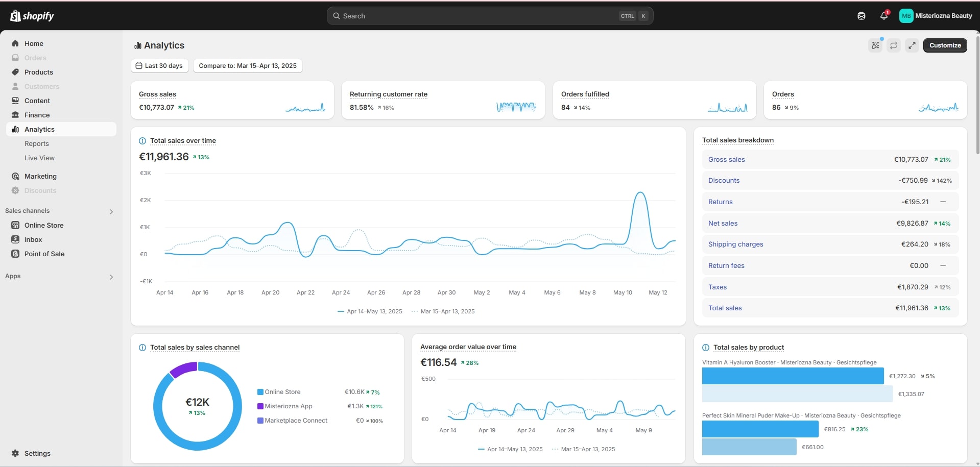980x467 pixels.
Task: Expand the Apps section chevron
Action: point(111,277)
